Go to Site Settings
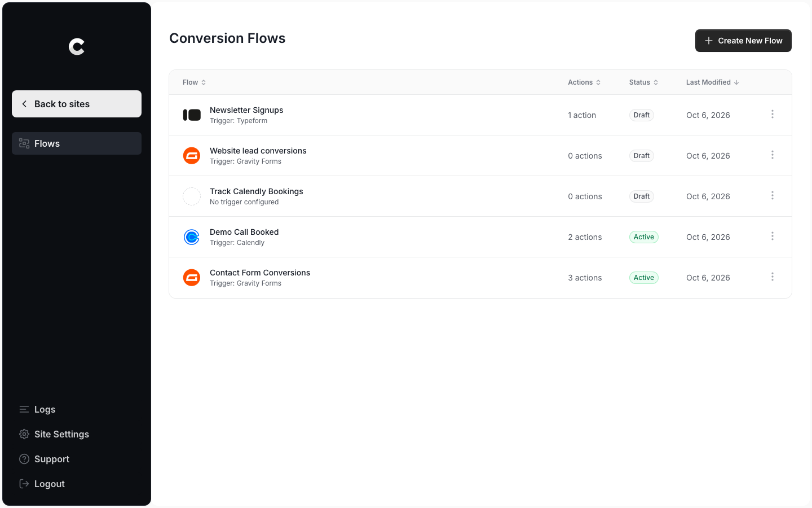Image resolution: width=812 pixels, height=508 pixels. [x=77, y=434]
